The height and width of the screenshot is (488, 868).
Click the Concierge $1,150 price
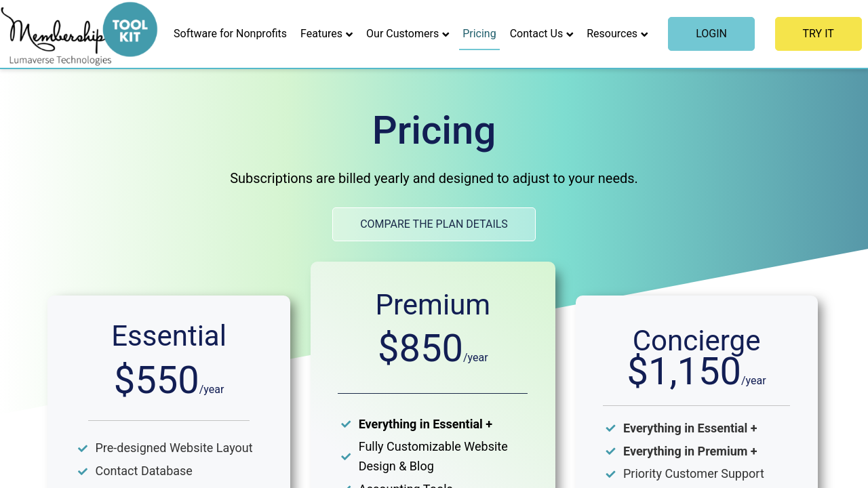(x=684, y=371)
